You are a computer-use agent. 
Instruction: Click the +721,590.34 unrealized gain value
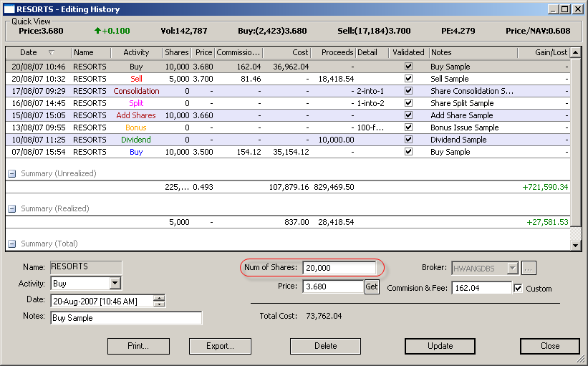(x=545, y=187)
